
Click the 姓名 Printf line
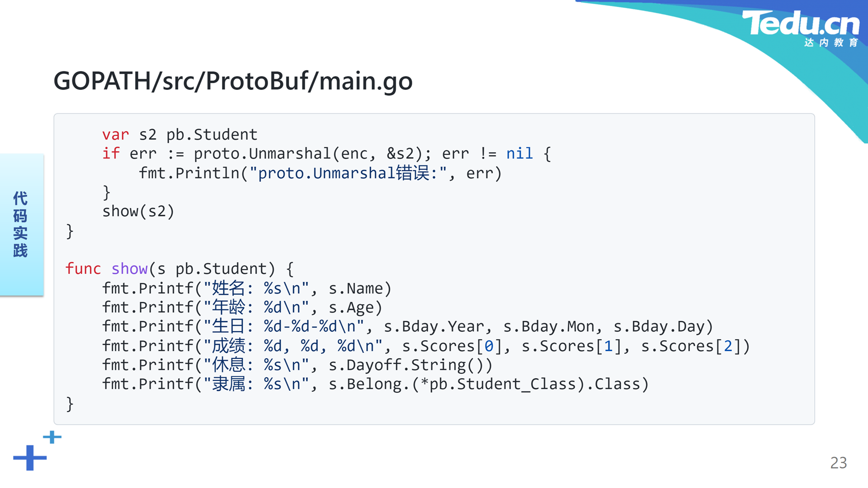(x=247, y=288)
